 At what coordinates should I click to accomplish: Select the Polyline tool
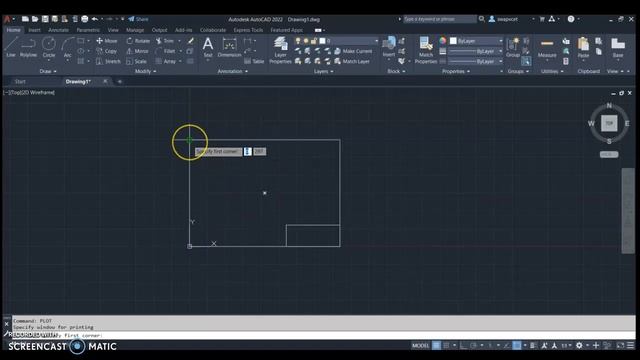(28, 47)
